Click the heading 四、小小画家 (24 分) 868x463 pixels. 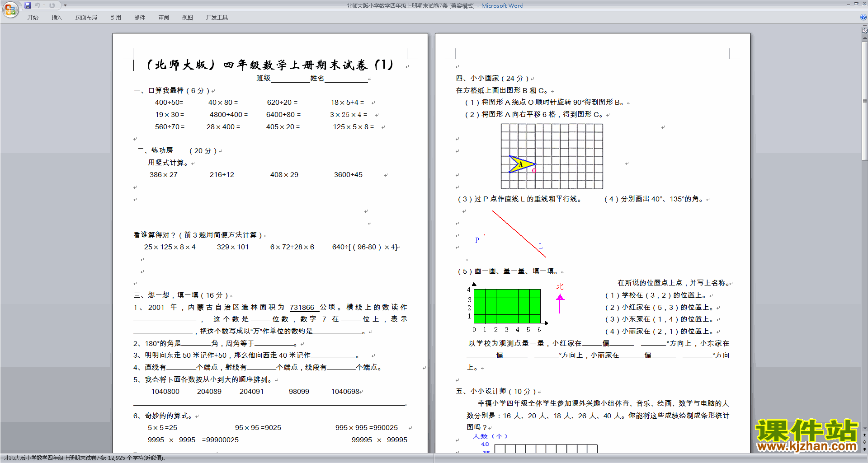pyautogui.click(x=492, y=78)
